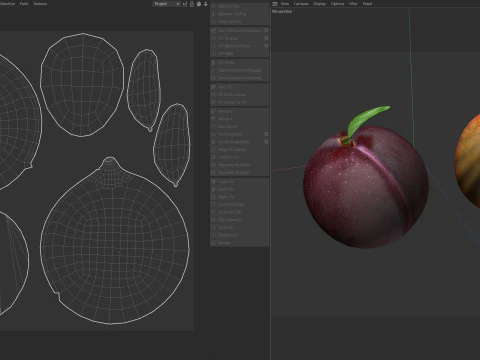Click Boundary to Quad command
The width and height of the screenshot is (480, 360).
pyautogui.click(x=240, y=172)
